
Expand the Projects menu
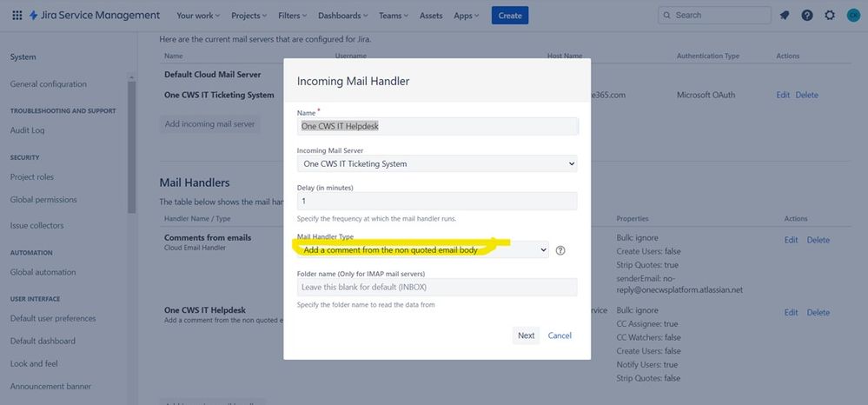pyautogui.click(x=248, y=16)
